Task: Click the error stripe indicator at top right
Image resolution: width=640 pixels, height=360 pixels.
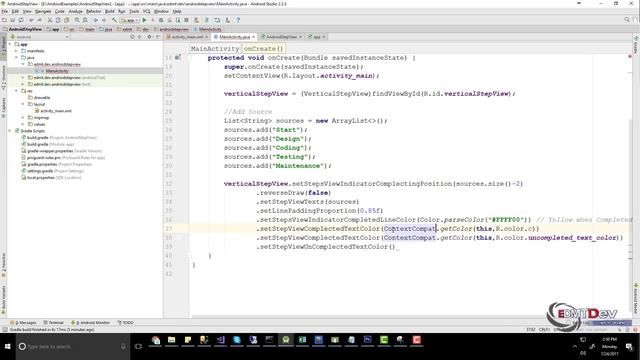Action: pos(630,56)
